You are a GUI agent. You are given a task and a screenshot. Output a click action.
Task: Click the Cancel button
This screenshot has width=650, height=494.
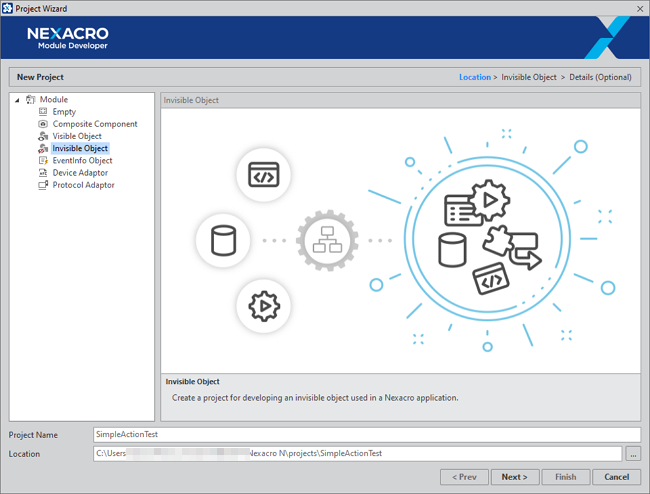point(616,477)
